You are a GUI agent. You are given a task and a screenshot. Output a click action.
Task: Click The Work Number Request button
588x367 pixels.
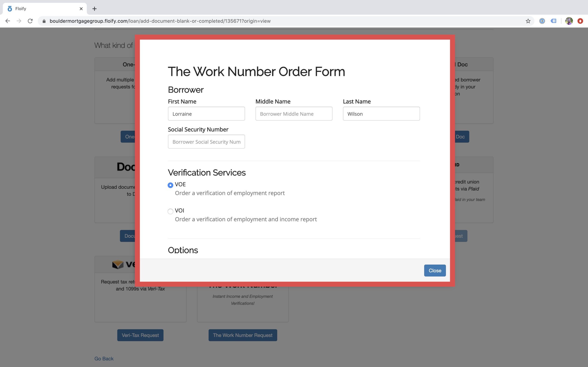[x=243, y=335]
